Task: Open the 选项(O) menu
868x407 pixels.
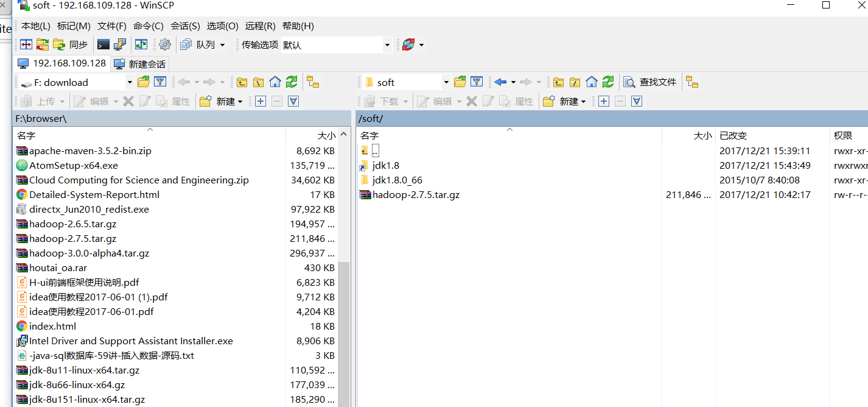Action: click(223, 26)
